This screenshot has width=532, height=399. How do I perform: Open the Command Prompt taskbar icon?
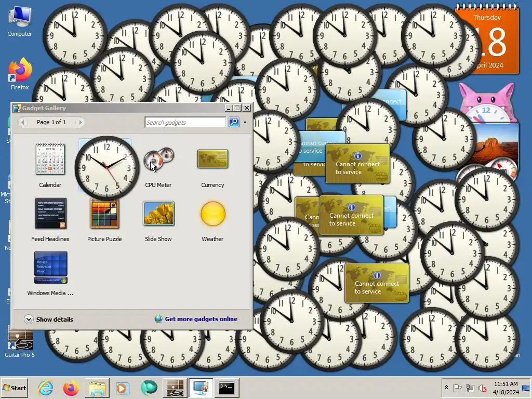pos(227,388)
